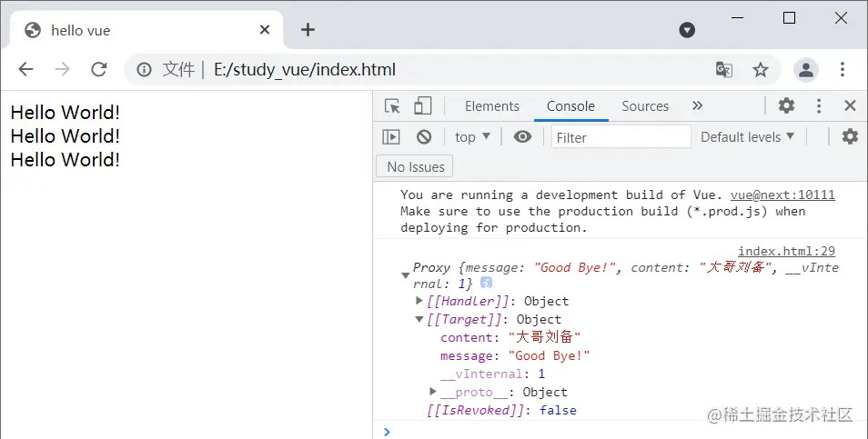Clear the console with the ban icon

click(424, 136)
